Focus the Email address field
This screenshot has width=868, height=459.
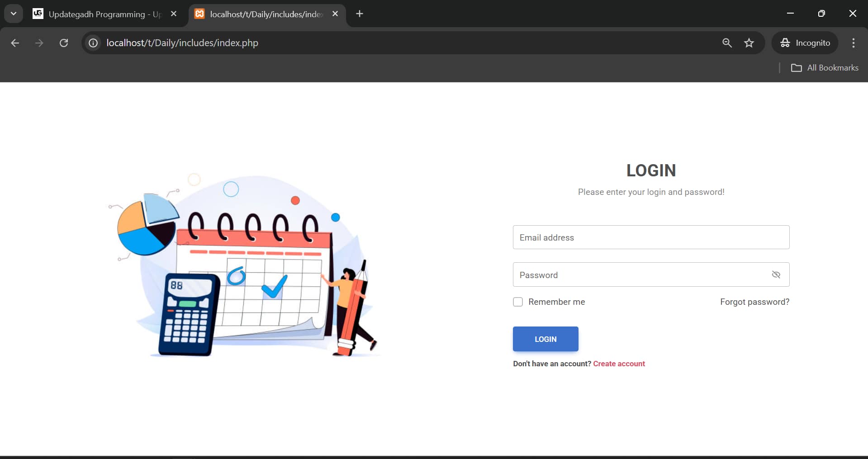point(650,237)
